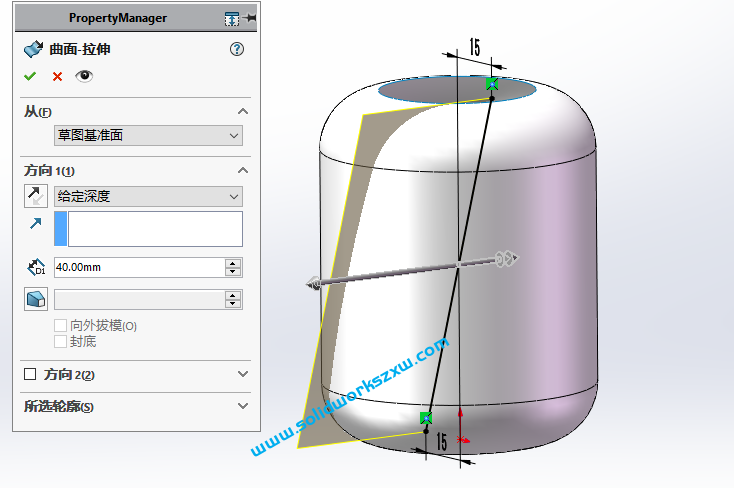Viewport: 734px width, 488px height.
Task: Click the left extrude direction handle arrow
Action: point(313,283)
